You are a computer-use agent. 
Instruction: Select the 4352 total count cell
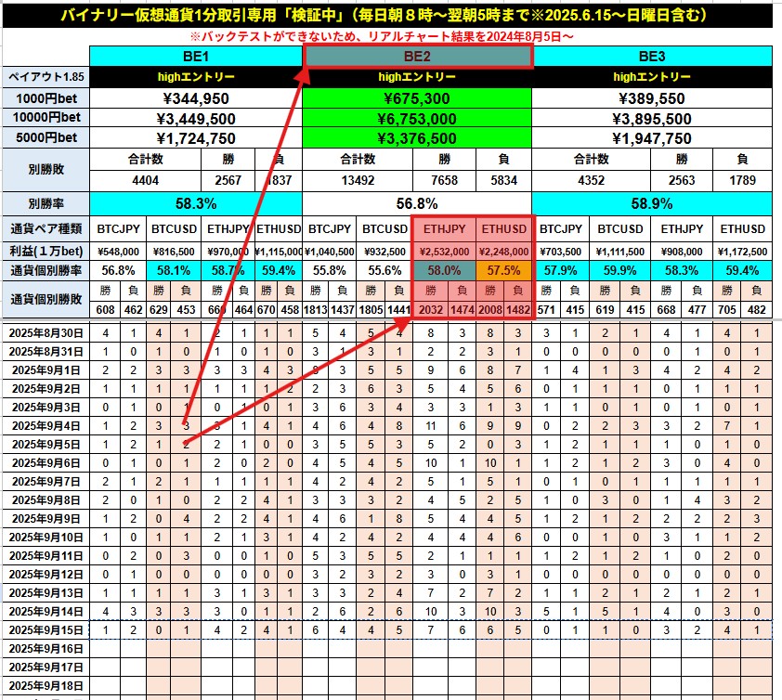tap(591, 180)
